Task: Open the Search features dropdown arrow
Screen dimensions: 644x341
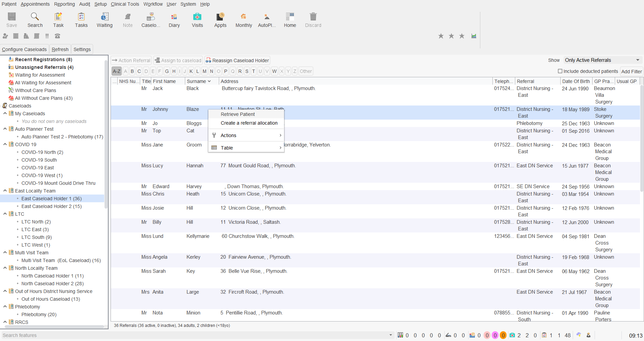Action: tap(391, 335)
